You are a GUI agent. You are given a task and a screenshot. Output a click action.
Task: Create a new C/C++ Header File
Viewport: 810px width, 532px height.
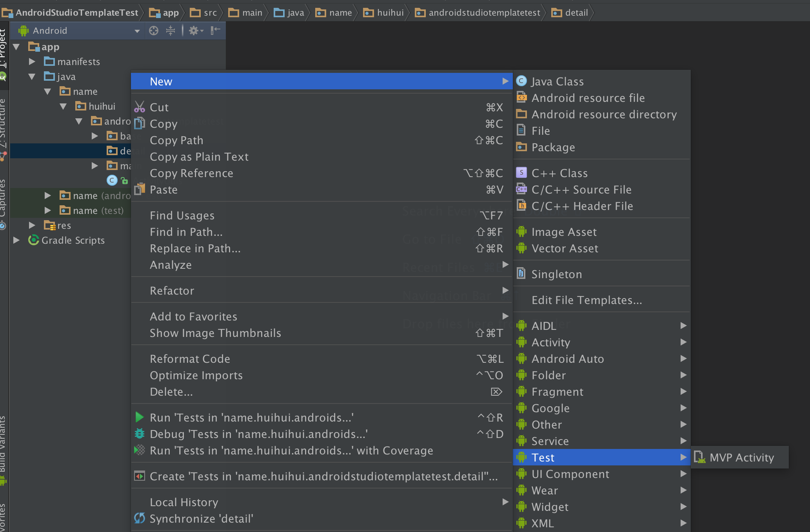[601, 206]
